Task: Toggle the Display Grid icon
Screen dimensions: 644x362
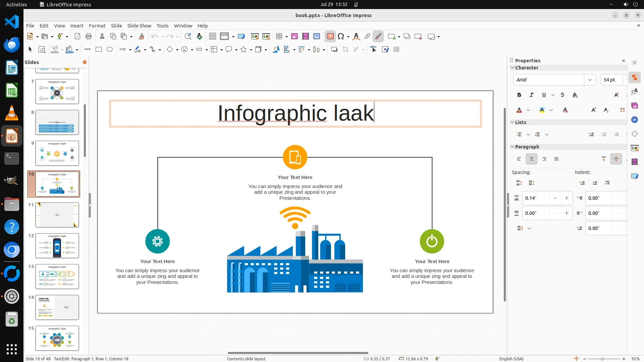Action: [212, 37]
